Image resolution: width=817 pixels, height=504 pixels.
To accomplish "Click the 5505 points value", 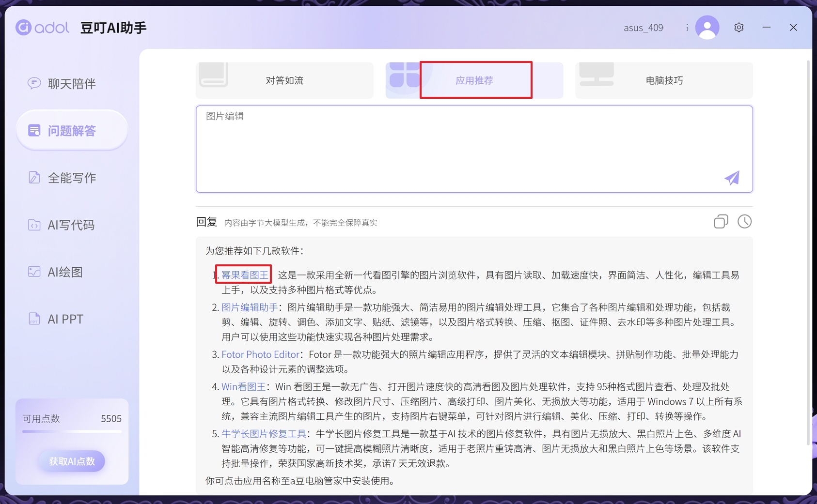I will click(x=111, y=419).
